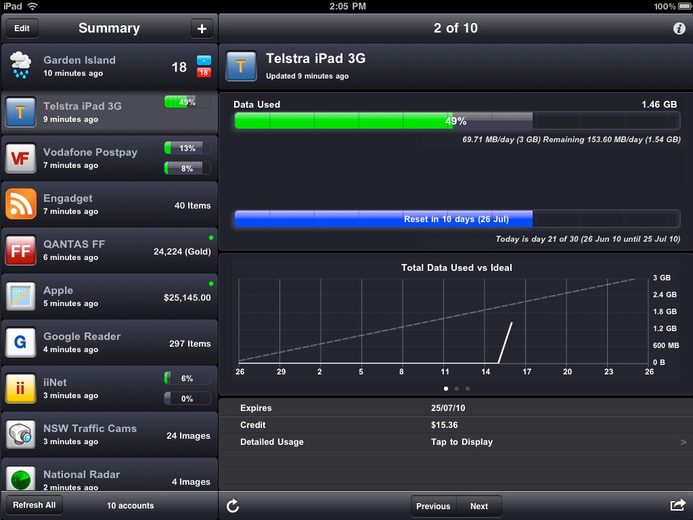The image size is (693, 520).
Task: Tap the iiNet 0% usage bar
Action: 187,399
